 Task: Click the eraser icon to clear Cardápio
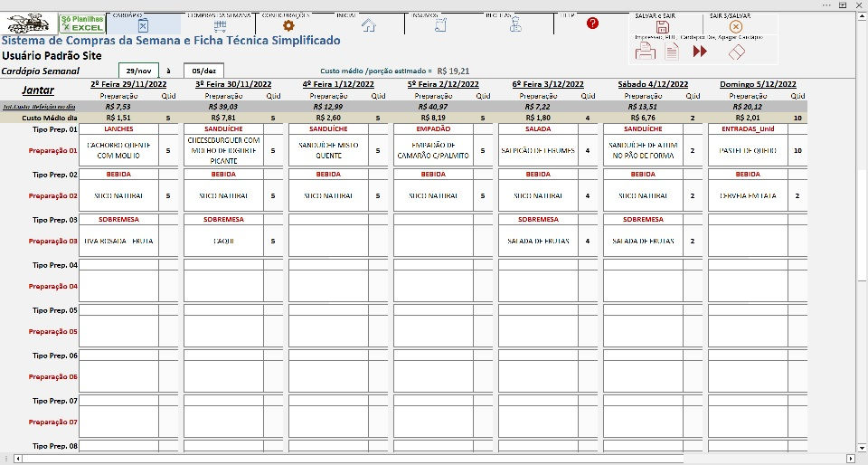tap(737, 52)
